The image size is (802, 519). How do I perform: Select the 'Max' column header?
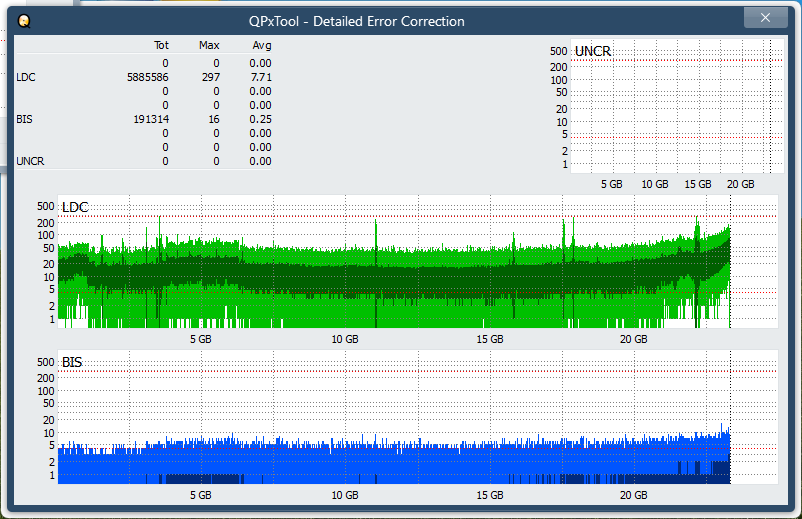[209, 46]
